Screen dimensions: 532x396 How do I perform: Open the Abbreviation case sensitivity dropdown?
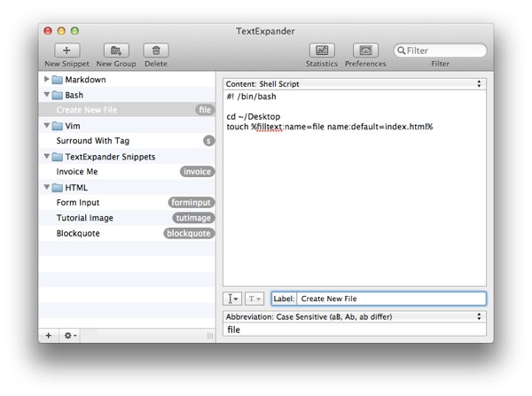pyautogui.click(x=355, y=316)
